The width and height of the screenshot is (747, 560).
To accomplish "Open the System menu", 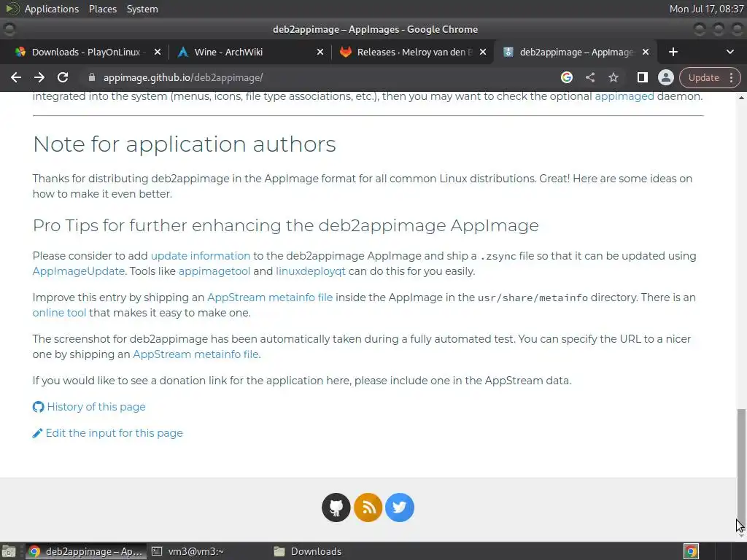I will coord(142,9).
